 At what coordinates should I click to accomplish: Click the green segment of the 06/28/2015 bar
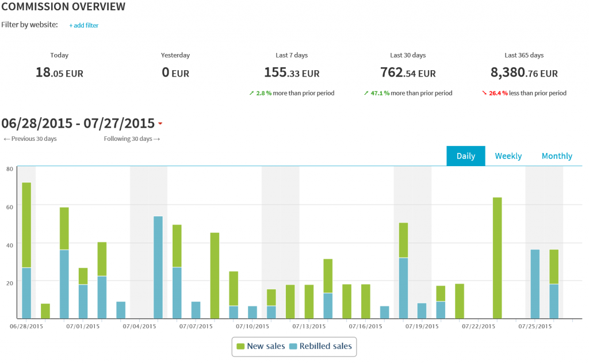(x=26, y=225)
